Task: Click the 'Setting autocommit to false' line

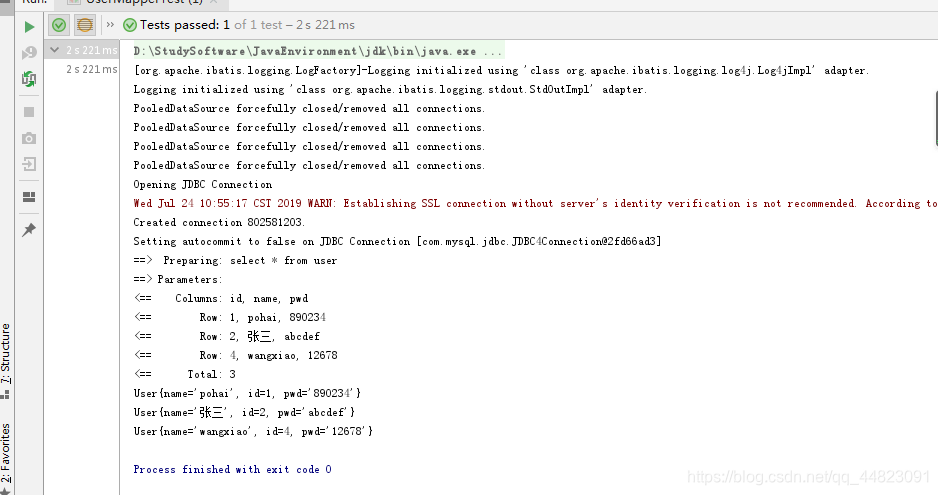Action: pyautogui.click(x=397, y=241)
